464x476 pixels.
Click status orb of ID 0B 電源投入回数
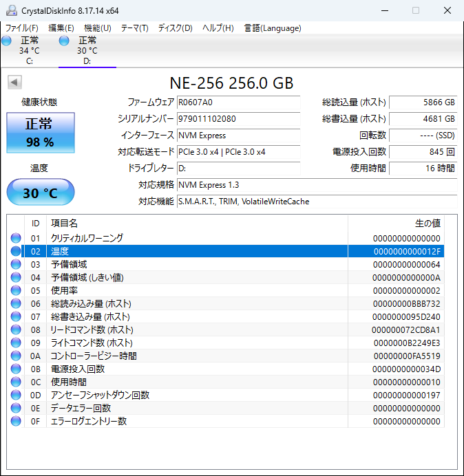click(16, 369)
